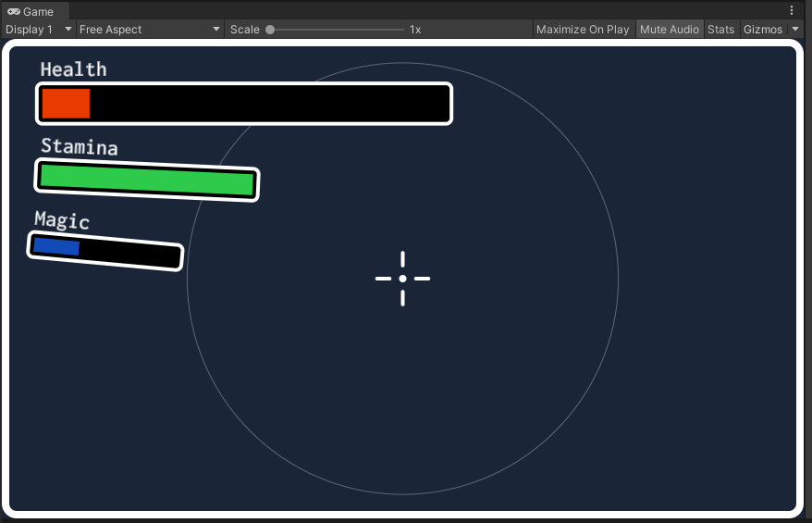Toggle Gizmos button

coord(763,30)
